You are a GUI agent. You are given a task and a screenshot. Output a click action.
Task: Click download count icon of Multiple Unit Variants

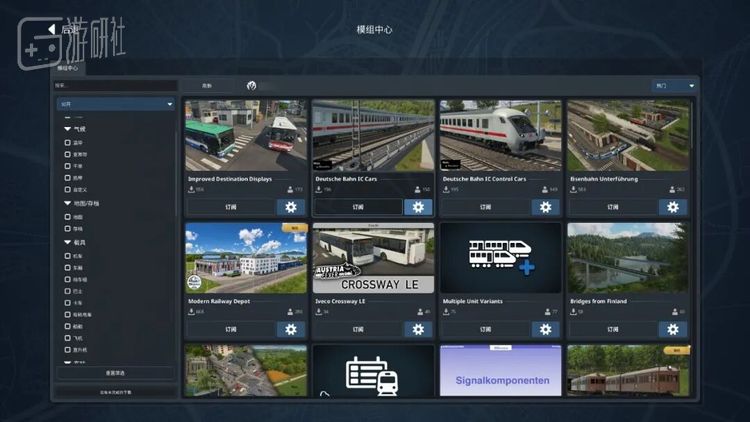click(446, 312)
